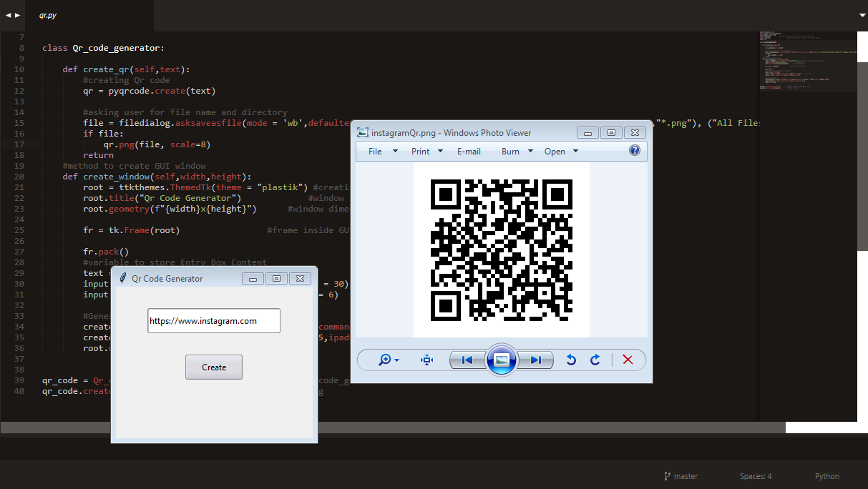The height and width of the screenshot is (489, 868).
Task: Click E-mail in Photo Viewer toolbar
Action: click(469, 152)
